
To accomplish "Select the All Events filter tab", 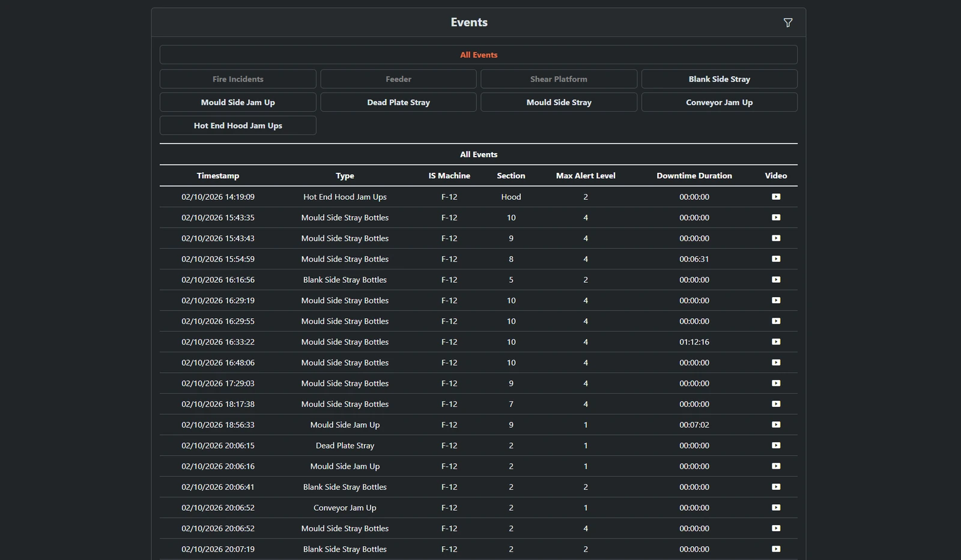I will 479,55.
